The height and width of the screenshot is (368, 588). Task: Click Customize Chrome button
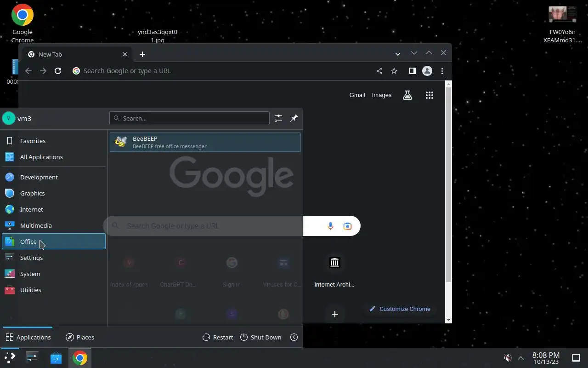400,309
